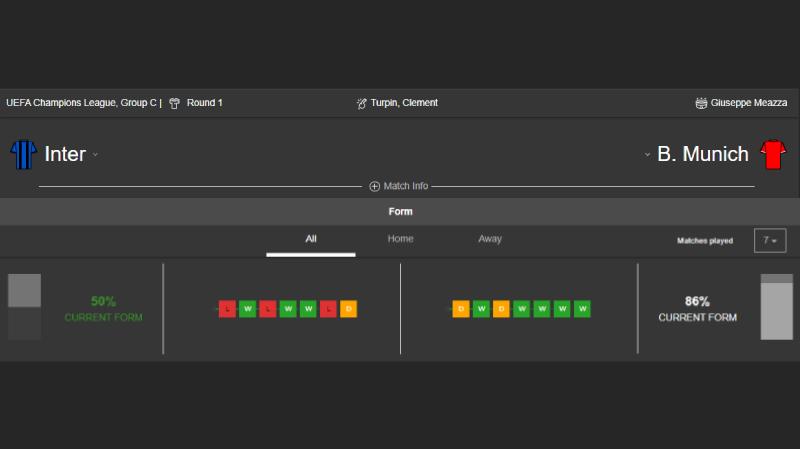Click Inter's last form result D

click(x=348, y=309)
